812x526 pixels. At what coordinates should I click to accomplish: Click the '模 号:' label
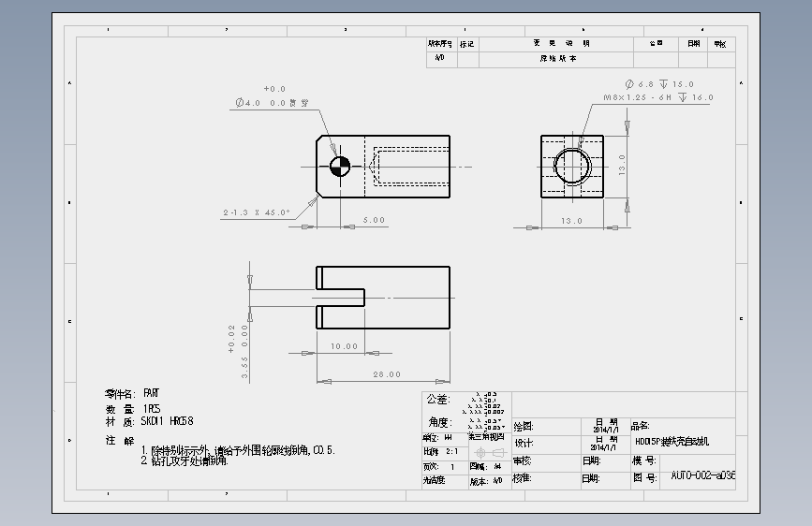pyautogui.click(x=644, y=460)
